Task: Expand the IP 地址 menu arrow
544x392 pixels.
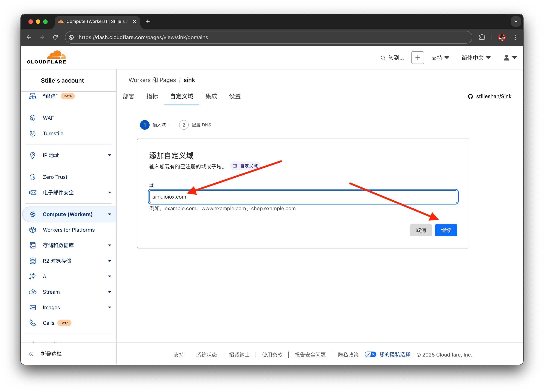Action: tap(110, 155)
